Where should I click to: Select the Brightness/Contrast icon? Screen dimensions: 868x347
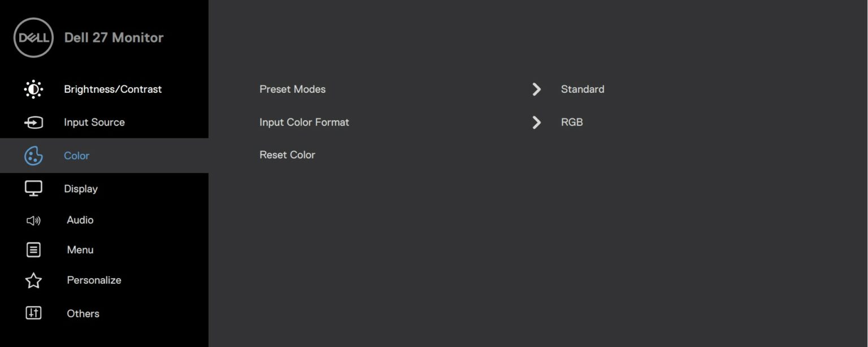coord(33,89)
